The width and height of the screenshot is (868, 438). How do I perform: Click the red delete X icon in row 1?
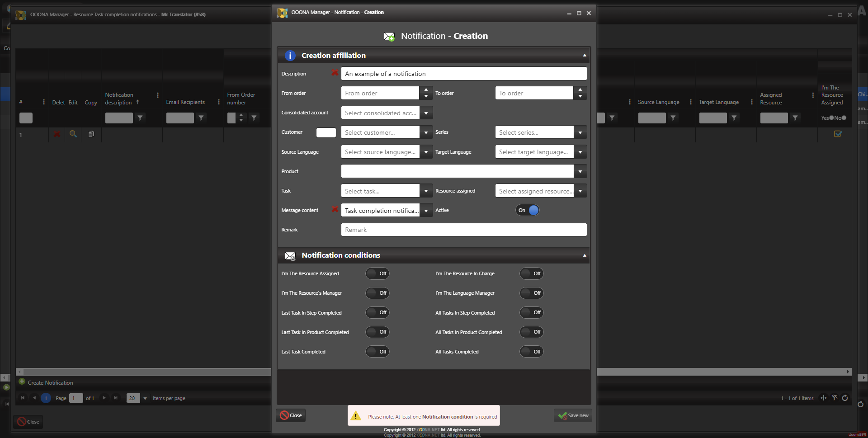[57, 134]
